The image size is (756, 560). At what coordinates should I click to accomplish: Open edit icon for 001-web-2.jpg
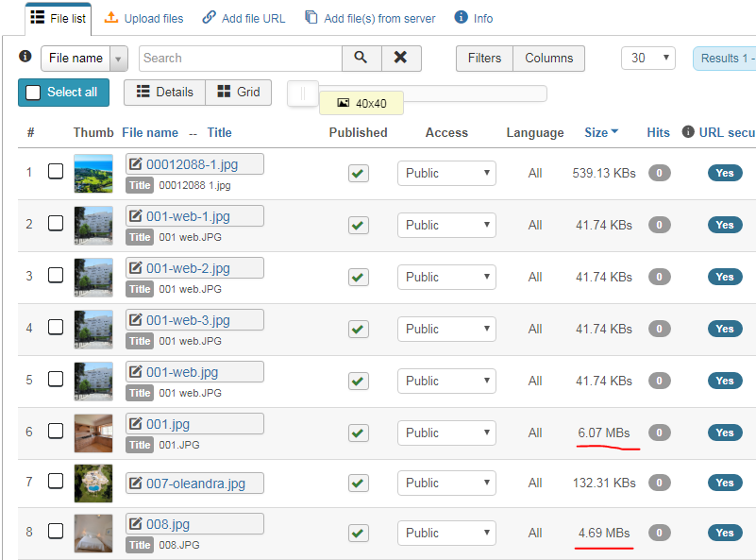coord(136,267)
